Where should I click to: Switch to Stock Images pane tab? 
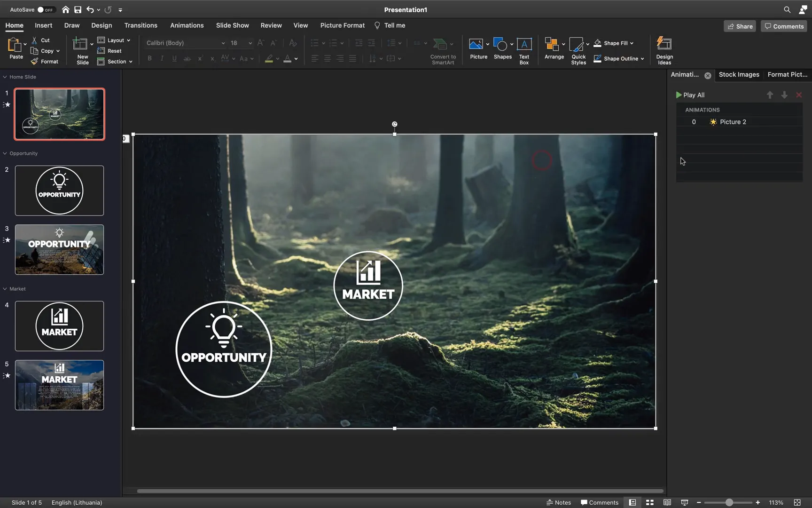coord(739,74)
